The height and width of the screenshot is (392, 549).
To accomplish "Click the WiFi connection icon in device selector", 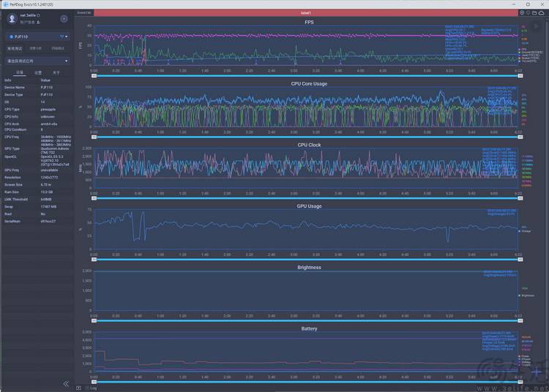I will point(61,37).
